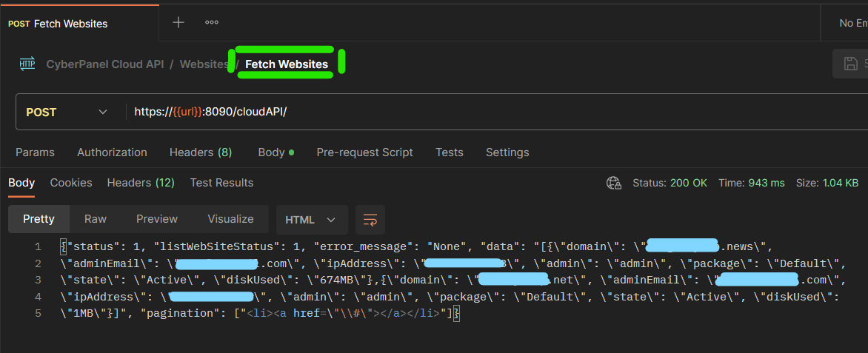This screenshot has width=868, height=353.
Task: Switch the response view to Visualize
Action: click(230, 219)
